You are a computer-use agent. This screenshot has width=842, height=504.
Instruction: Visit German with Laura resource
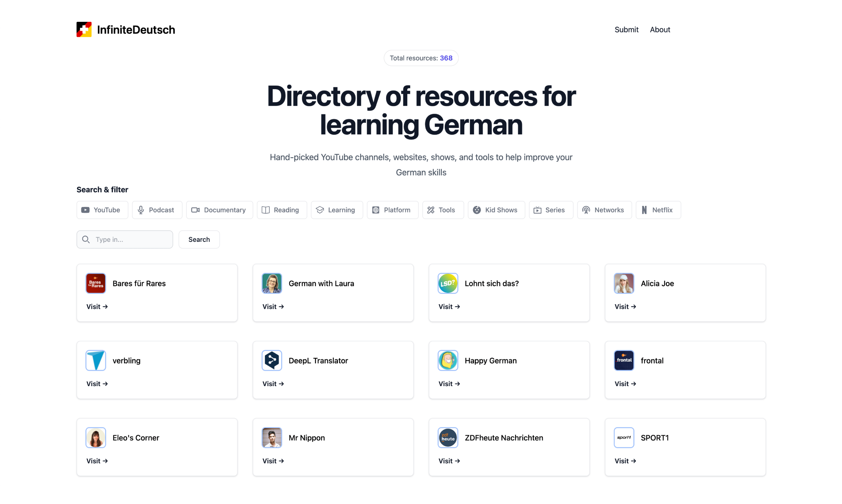click(273, 307)
